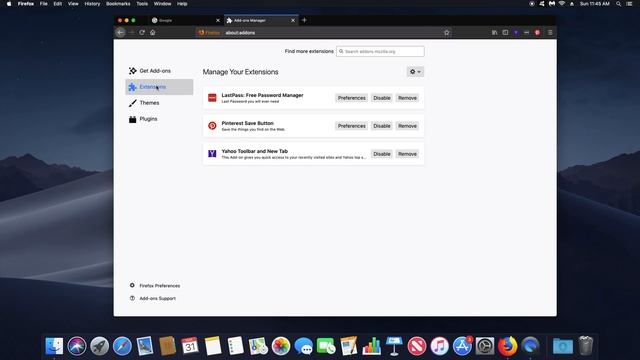Select Extensions in the sidebar
Image resolution: width=640 pixels, height=360 pixels.
pos(159,87)
